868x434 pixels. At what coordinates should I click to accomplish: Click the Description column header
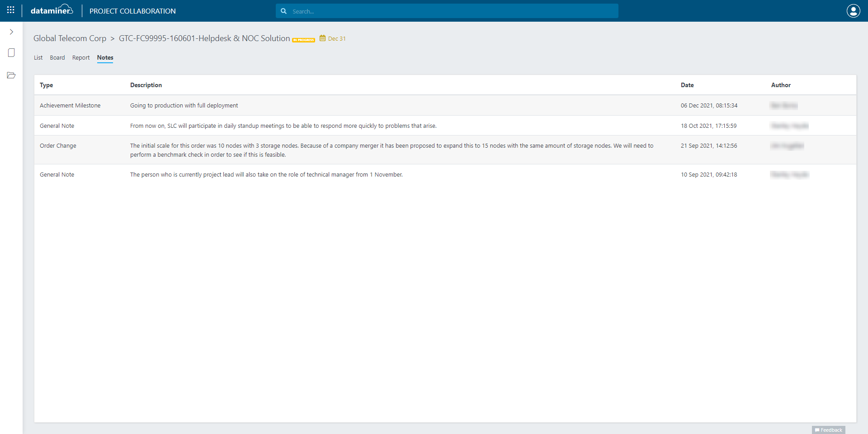146,85
